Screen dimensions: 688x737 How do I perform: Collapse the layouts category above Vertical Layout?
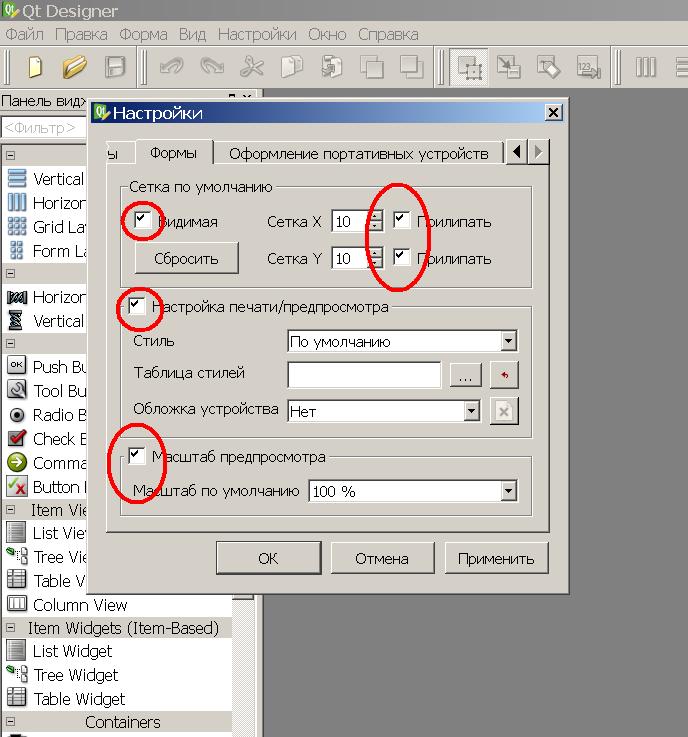(10, 155)
